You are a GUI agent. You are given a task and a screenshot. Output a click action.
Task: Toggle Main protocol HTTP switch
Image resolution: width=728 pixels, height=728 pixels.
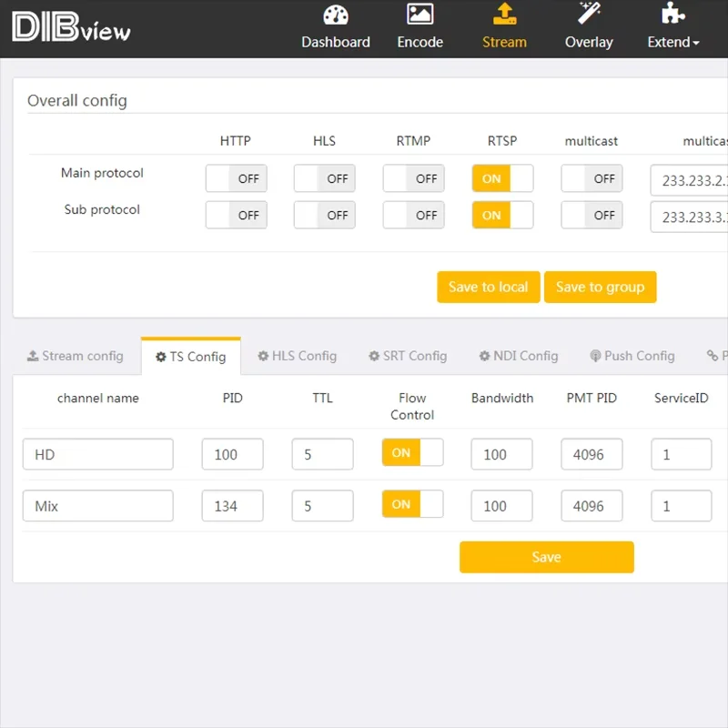click(x=237, y=178)
